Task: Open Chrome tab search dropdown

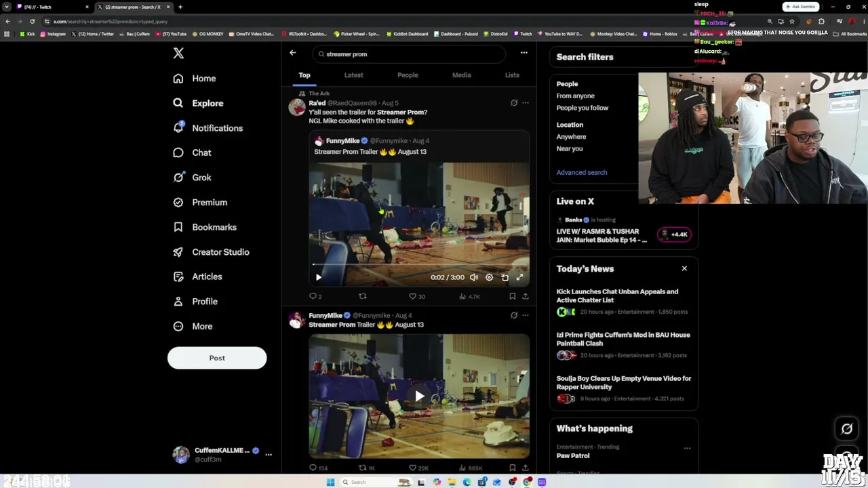Action: tap(7, 7)
